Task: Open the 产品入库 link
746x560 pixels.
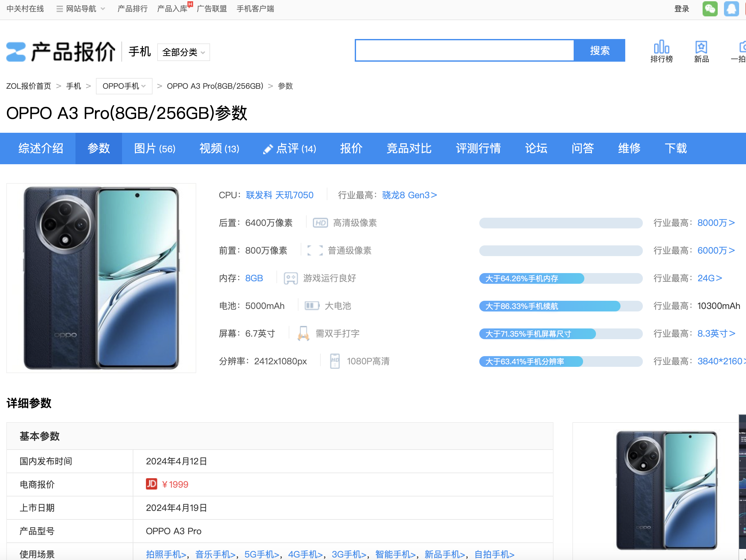Action: click(x=172, y=9)
